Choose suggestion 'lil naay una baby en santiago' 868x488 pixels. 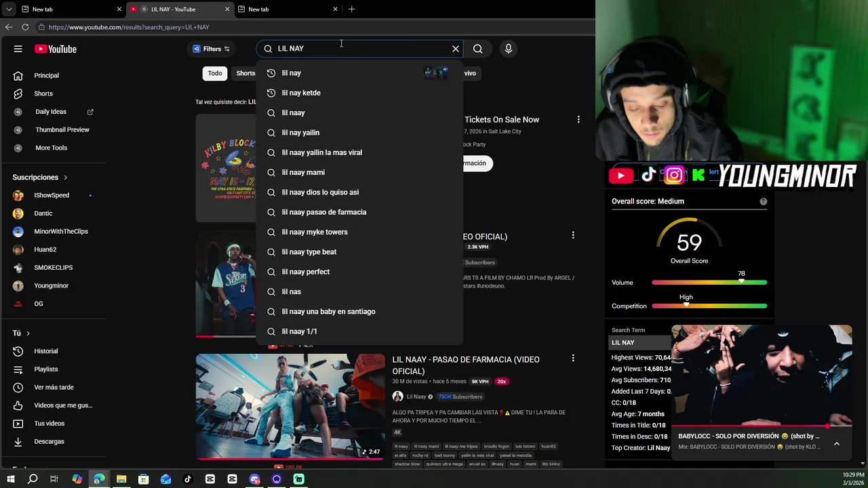coord(359,312)
